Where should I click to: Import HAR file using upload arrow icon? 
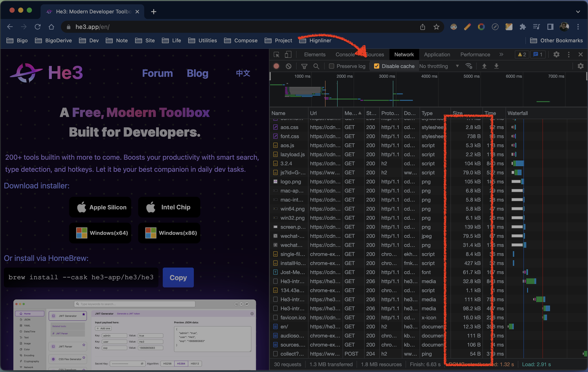point(484,66)
